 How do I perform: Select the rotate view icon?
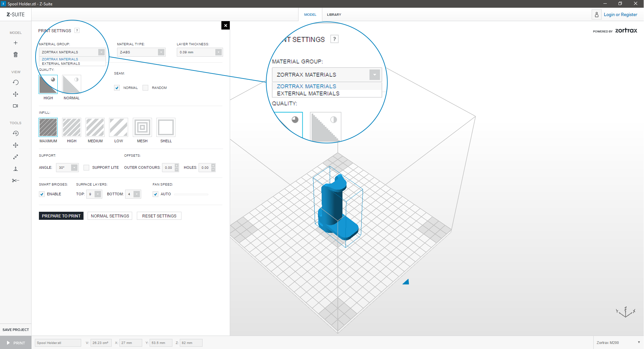[x=15, y=83]
